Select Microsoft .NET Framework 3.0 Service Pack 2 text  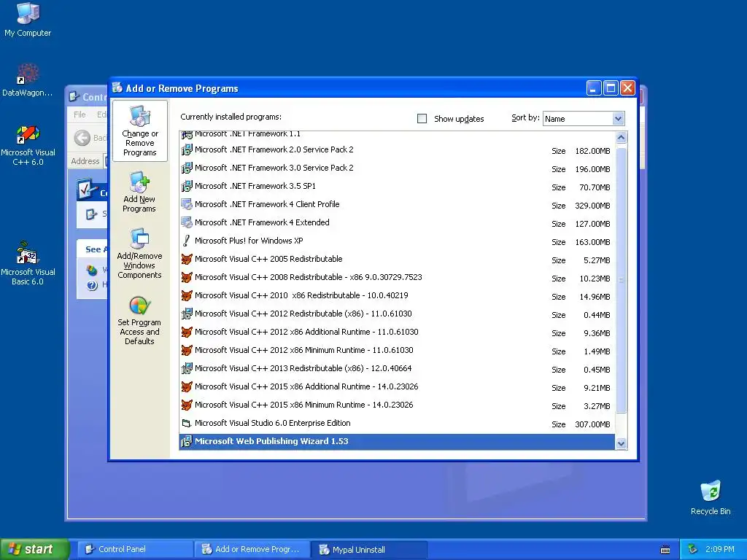(274, 168)
